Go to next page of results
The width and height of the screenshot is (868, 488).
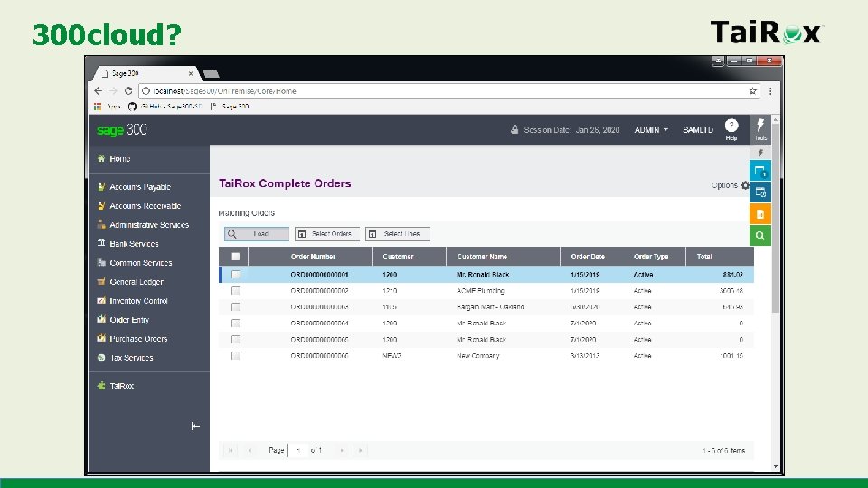pyautogui.click(x=342, y=450)
